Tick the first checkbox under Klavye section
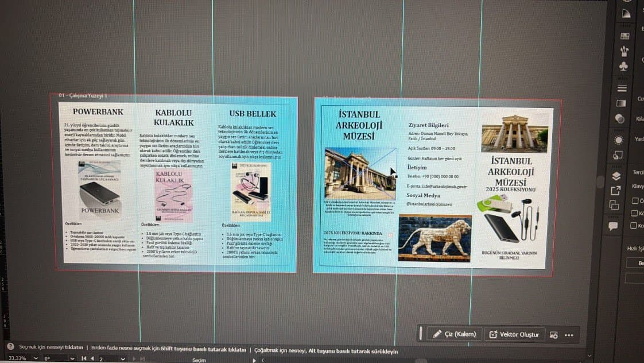This screenshot has width=644, height=363. [x=635, y=200]
